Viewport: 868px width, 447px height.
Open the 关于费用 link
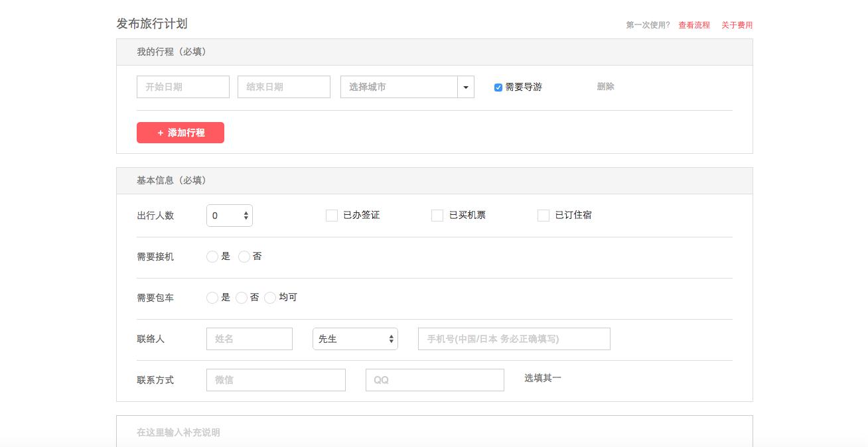click(x=737, y=25)
